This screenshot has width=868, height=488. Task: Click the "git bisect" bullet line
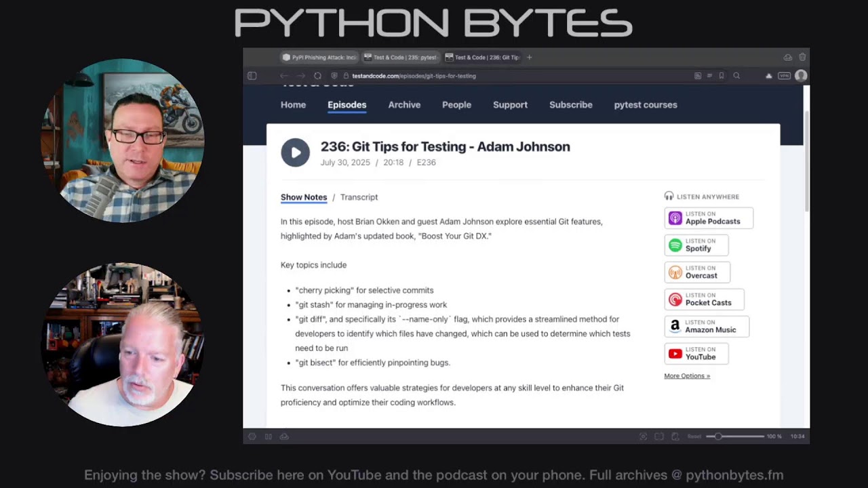click(372, 363)
